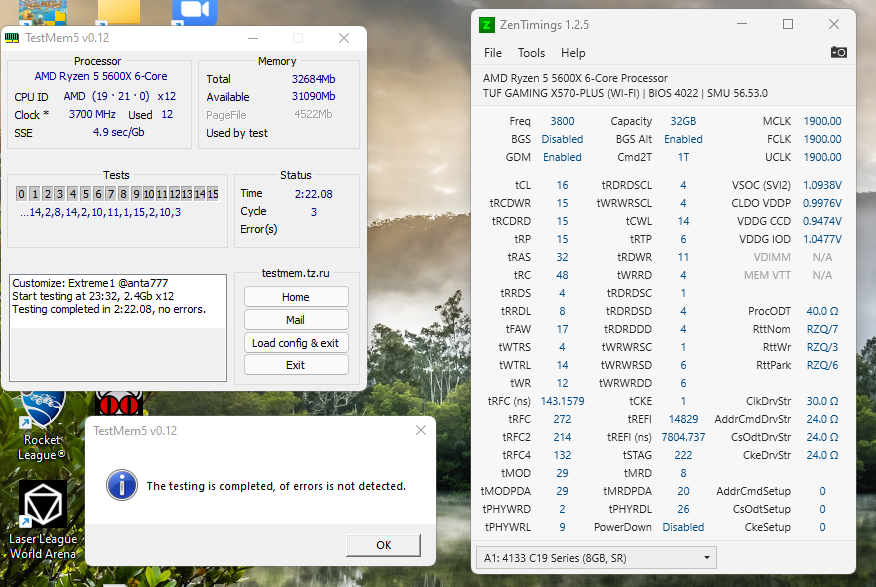Click the Load config & exit button

[296, 342]
